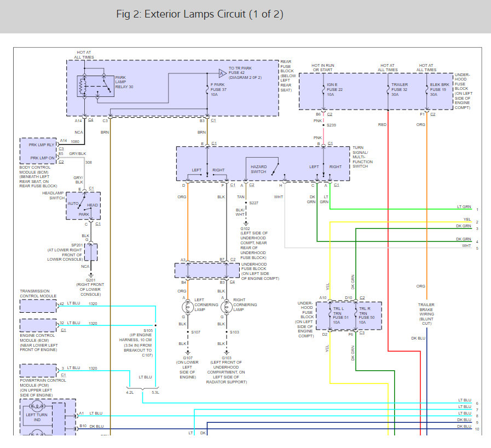This screenshot has height=448, width=491.
Task: Click the TRL R TRN Fuse 50 symbol
Action: click(356, 315)
